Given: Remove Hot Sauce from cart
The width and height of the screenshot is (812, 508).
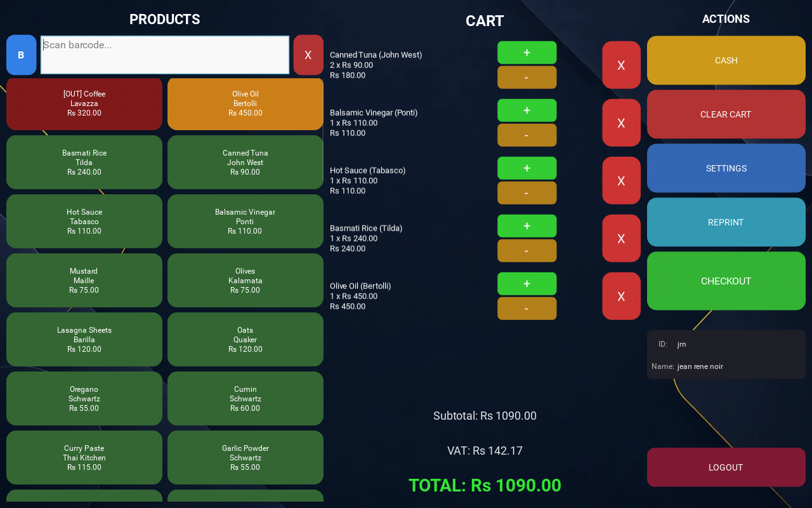Looking at the screenshot, I should (621, 181).
